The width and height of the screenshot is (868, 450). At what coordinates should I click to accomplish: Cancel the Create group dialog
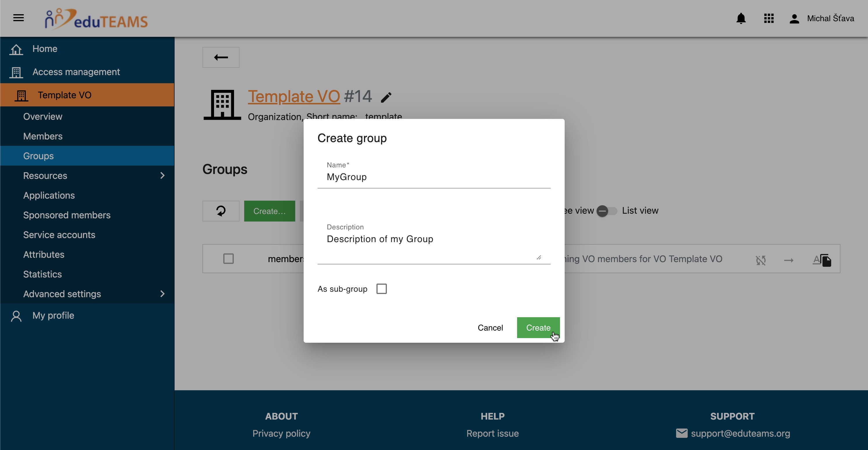(490, 328)
